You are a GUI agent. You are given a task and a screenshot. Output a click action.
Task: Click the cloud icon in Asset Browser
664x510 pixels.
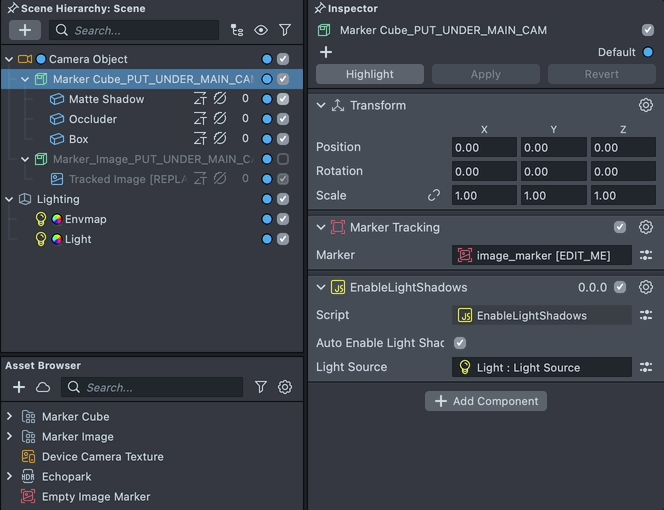point(43,387)
